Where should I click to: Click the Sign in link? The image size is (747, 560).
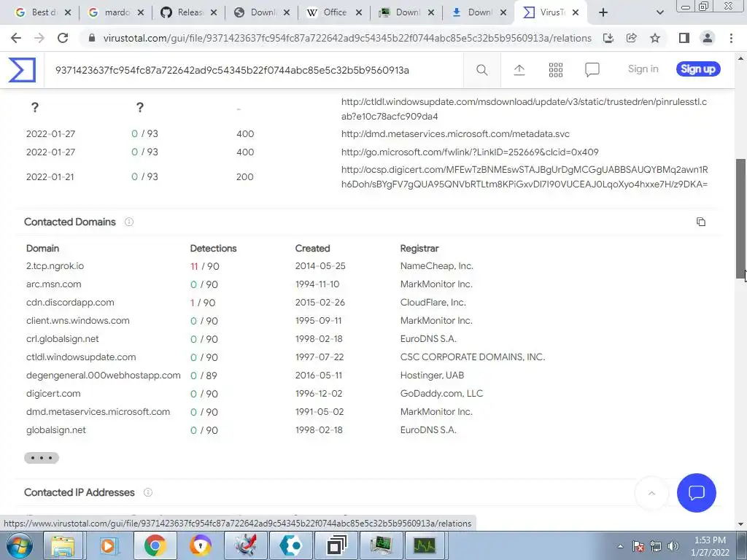643,69
